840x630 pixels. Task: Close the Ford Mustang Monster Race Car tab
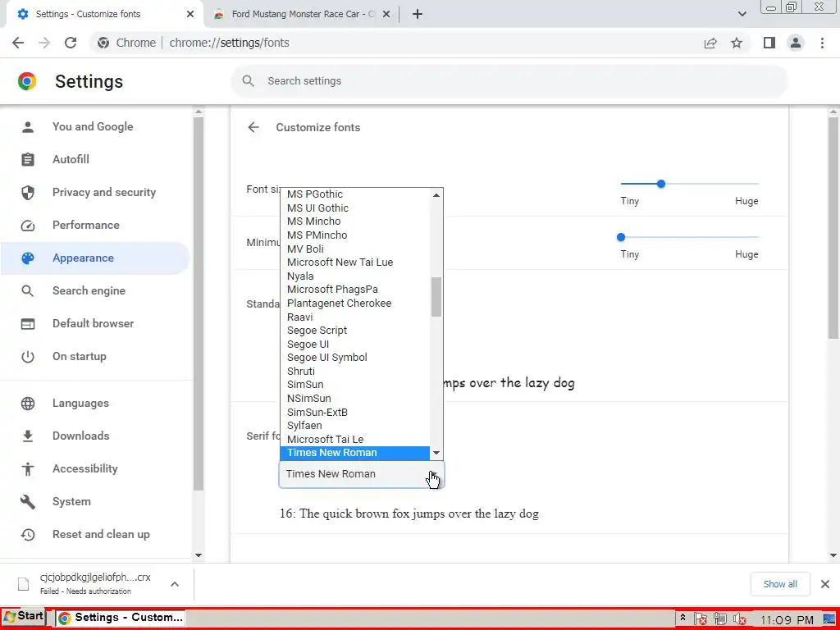point(386,15)
